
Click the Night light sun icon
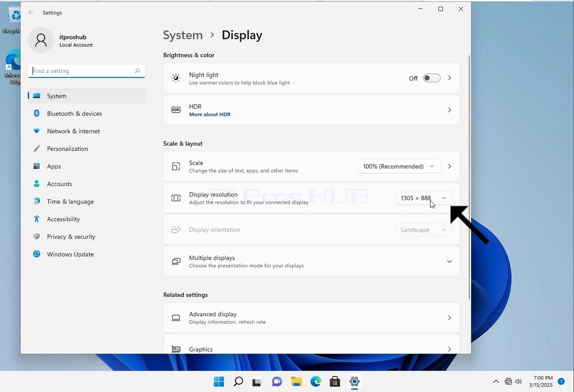coord(176,78)
